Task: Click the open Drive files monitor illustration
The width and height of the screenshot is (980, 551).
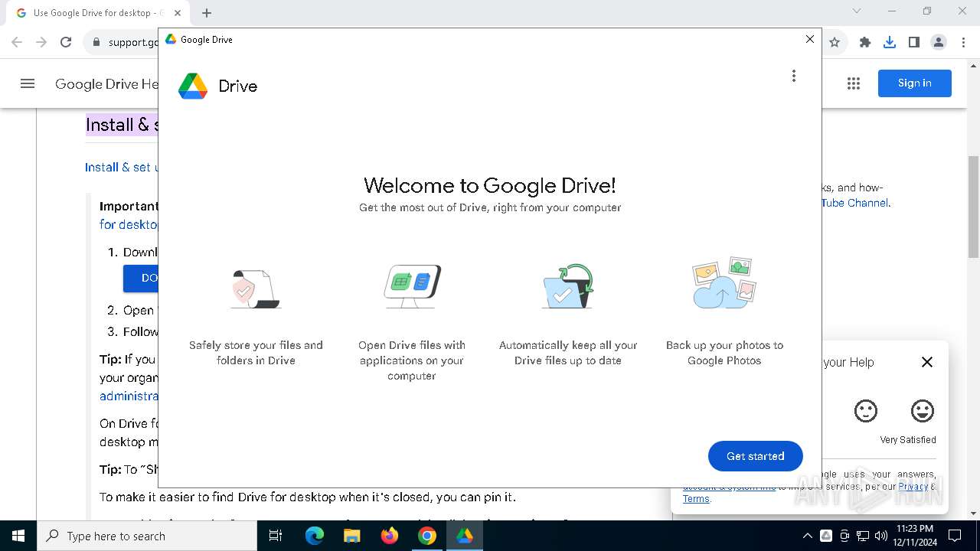Action: click(x=412, y=286)
